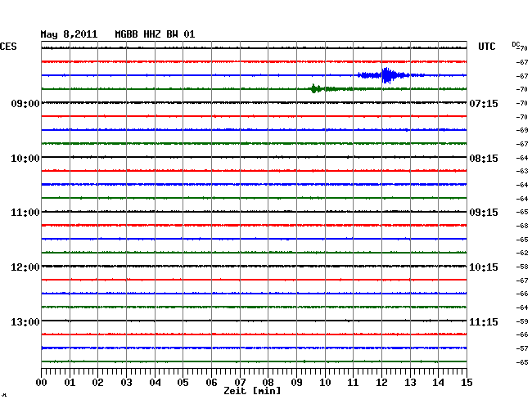
Task: Click the "12:00" local time label
Action: pyautogui.click(x=25, y=267)
